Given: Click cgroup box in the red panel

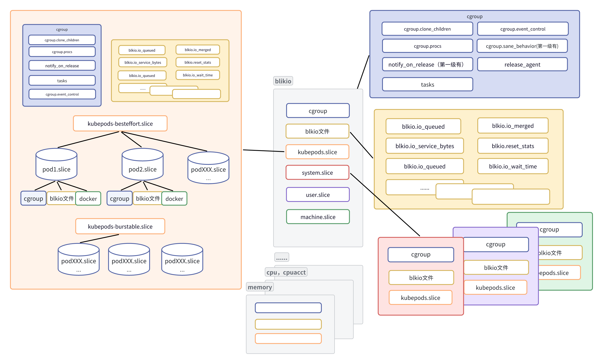Looking at the screenshot, I should pyautogui.click(x=421, y=254).
